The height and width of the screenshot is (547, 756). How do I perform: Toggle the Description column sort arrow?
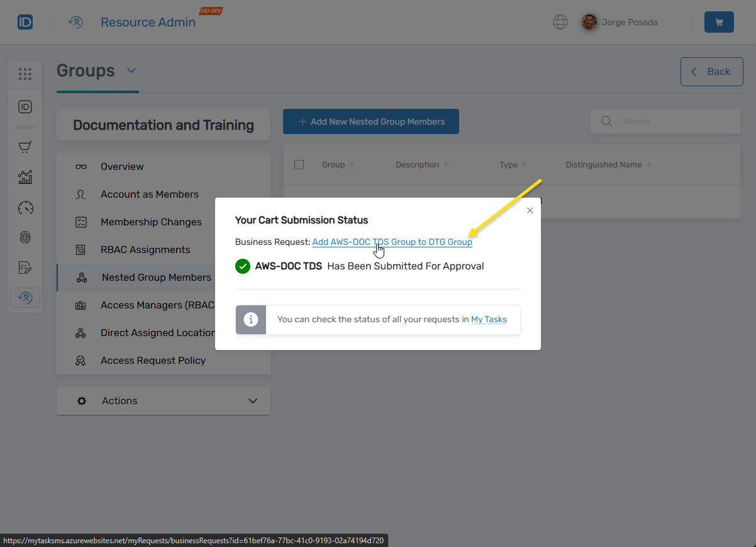click(445, 164)
